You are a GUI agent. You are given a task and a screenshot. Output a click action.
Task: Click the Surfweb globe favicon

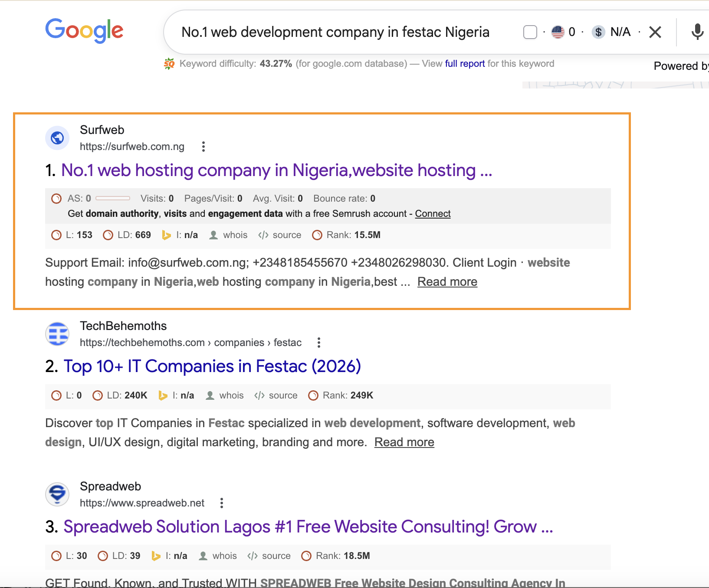[57, 138]
